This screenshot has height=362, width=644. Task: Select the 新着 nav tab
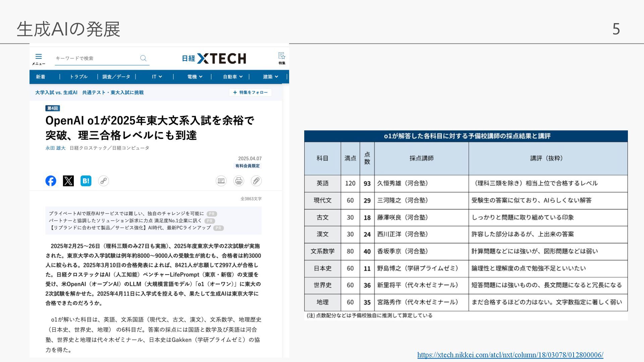tap(41, 77)
